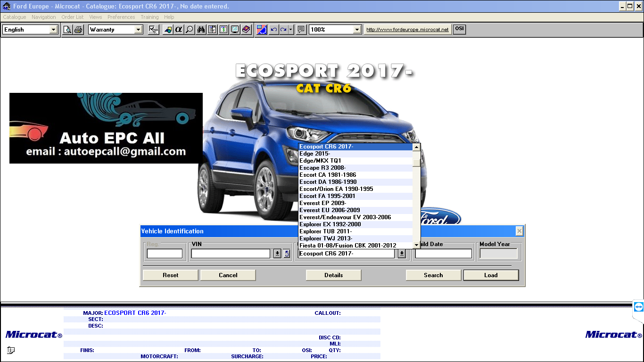Click the undo back arrow icon

274,29
